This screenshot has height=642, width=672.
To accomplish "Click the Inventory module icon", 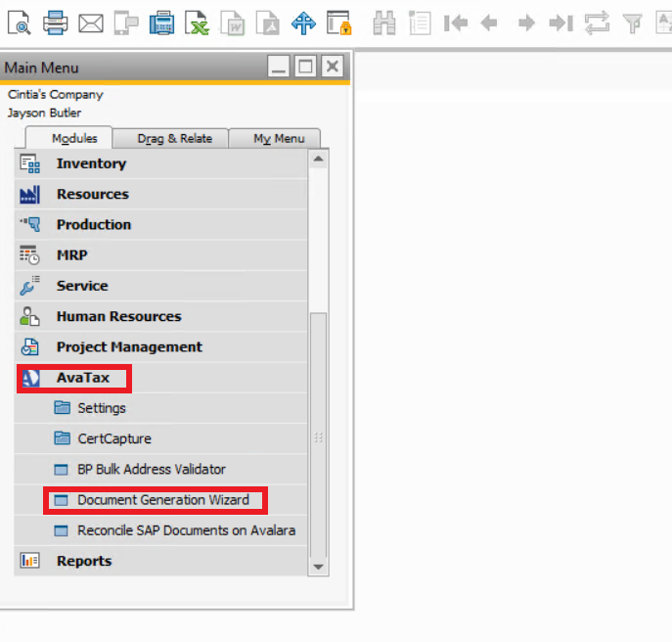I will (x=30, y=163).
